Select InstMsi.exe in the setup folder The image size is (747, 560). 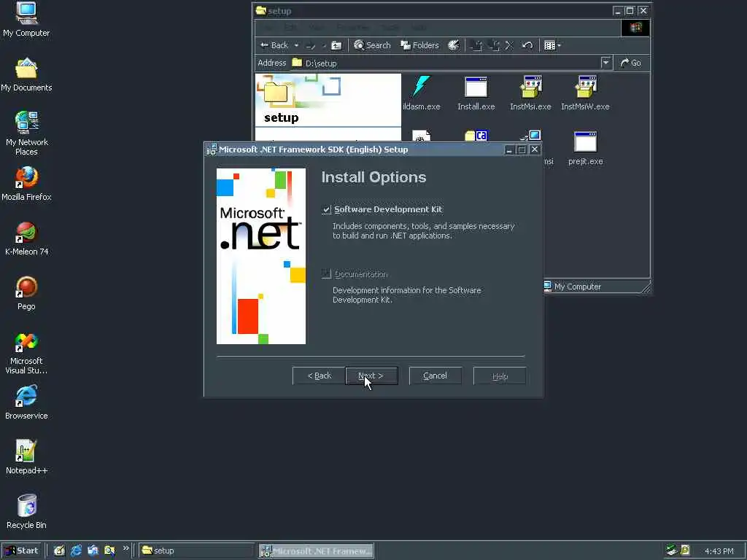pyautogui.click(x=530, y=93)
